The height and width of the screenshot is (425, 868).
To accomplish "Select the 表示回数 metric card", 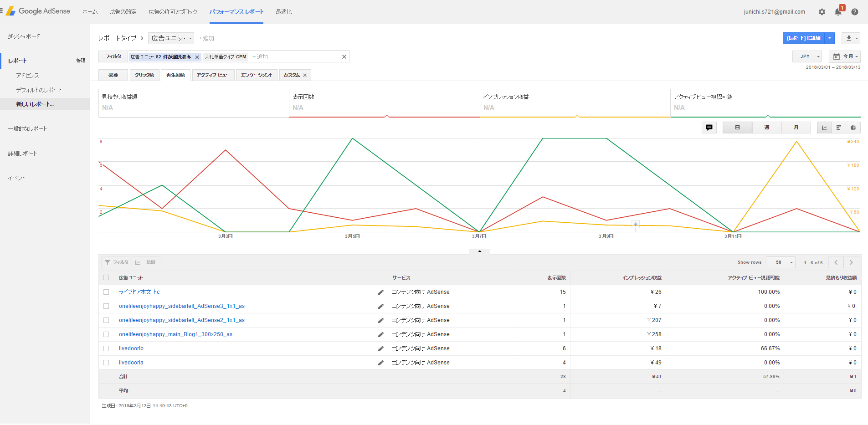I will click(x=384, y=103).
